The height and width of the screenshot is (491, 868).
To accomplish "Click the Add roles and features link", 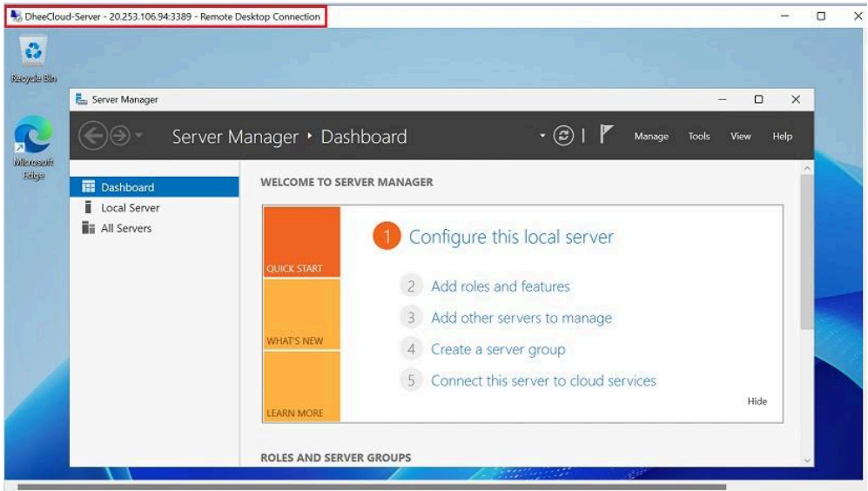I will coord(500,286).
